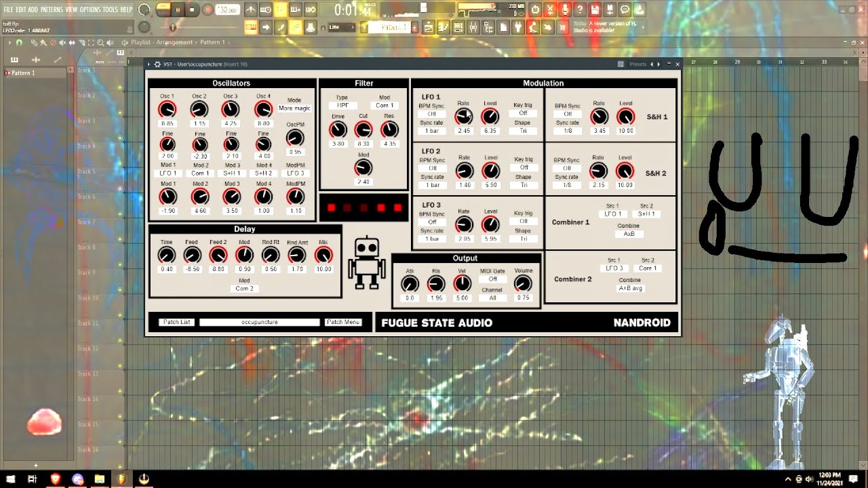Viewport: 868px width, 488px height.
Task: Open the PATTERNS menu
Action: 52,10
